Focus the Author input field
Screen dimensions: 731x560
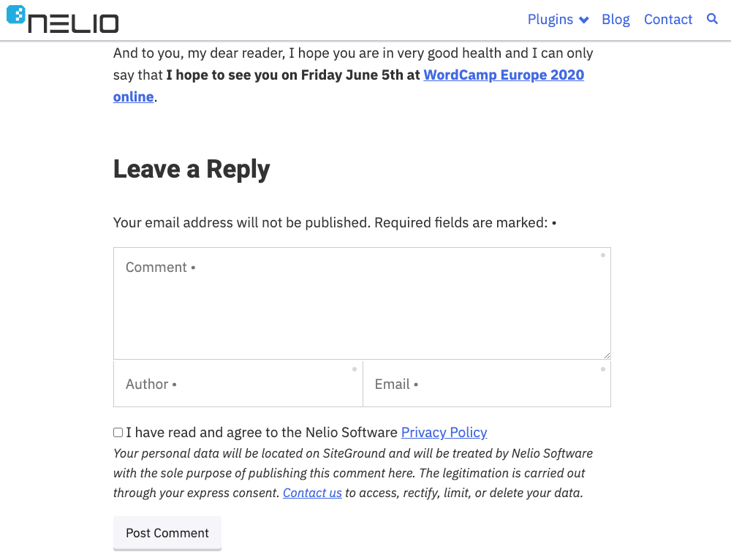point(238,385)
